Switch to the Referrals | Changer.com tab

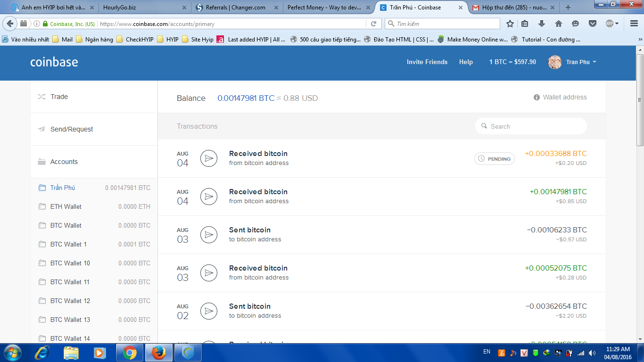[x=237, y=7]
